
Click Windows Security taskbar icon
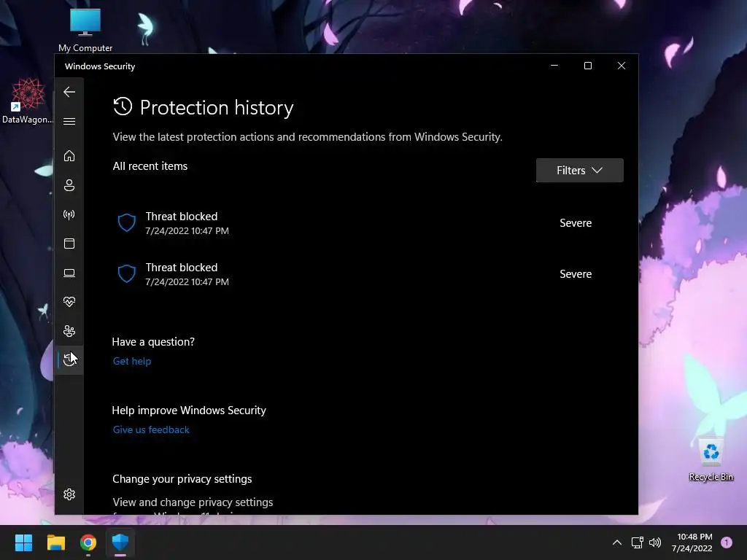click(x=120, y=542)
